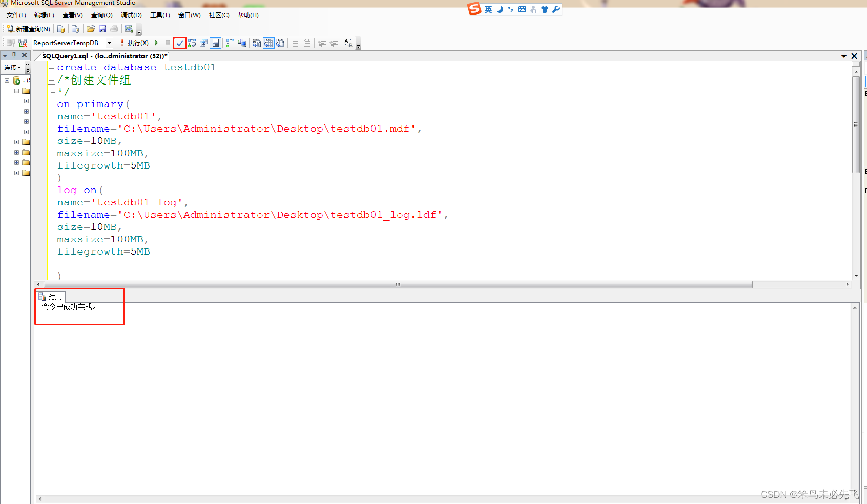Image resolution: width=867 pixels, height=504 pixels.
Task: Click the Analysis Services query icon
Action: point(75,29)
